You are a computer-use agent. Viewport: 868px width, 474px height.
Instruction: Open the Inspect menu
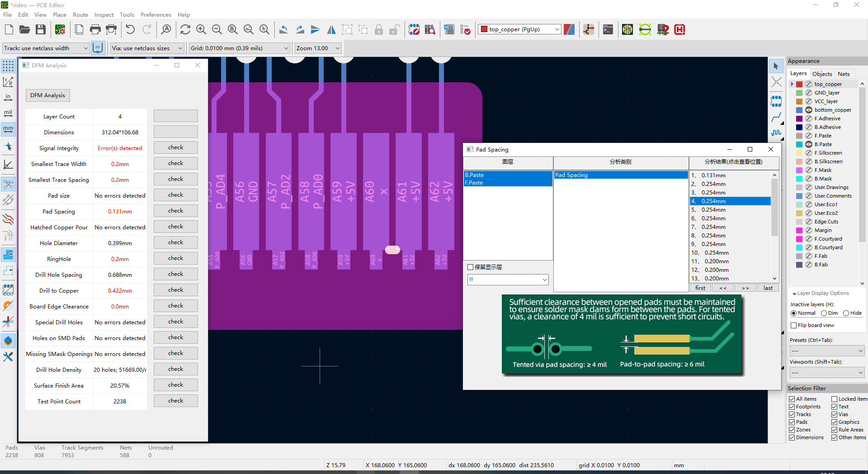coord(104,15)
